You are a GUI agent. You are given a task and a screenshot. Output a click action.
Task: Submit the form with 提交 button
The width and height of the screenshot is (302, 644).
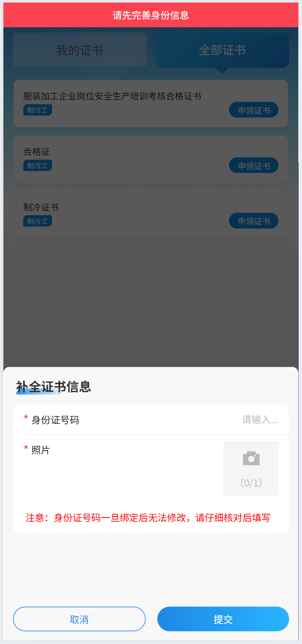coord(223,619)
